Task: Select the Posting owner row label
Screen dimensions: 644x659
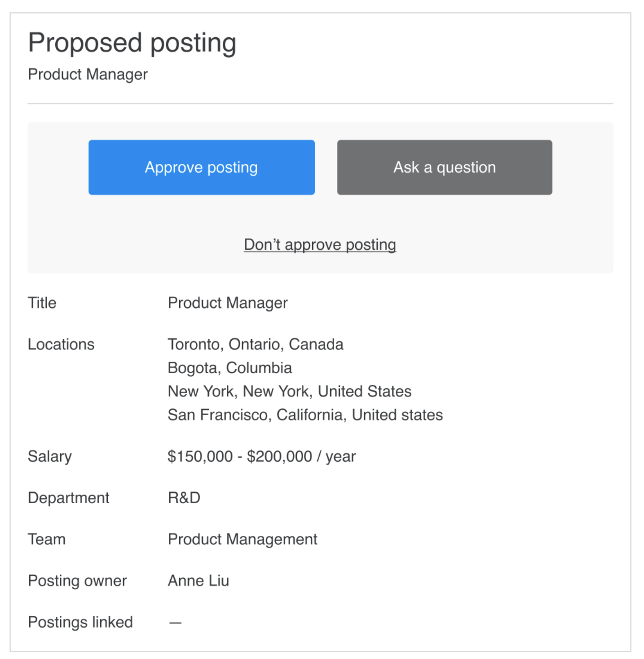Action: tap(77, 580)
